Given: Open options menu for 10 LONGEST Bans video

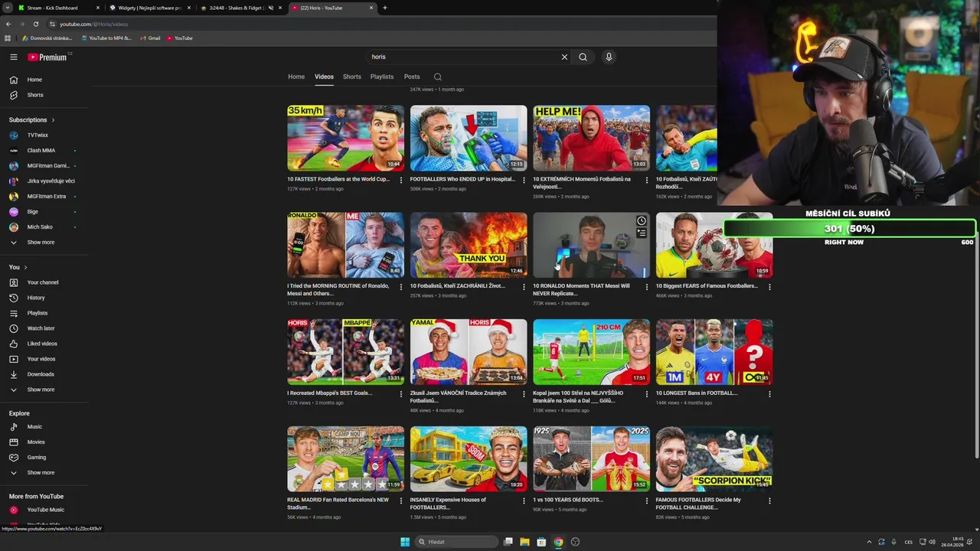Looking at the screenshot, I should click(769, 395).
